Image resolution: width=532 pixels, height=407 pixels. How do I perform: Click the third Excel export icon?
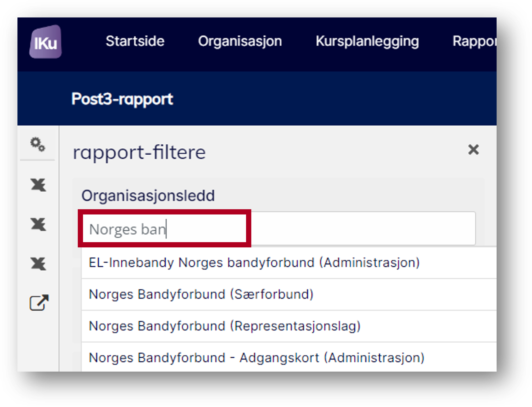pos(38,264)
